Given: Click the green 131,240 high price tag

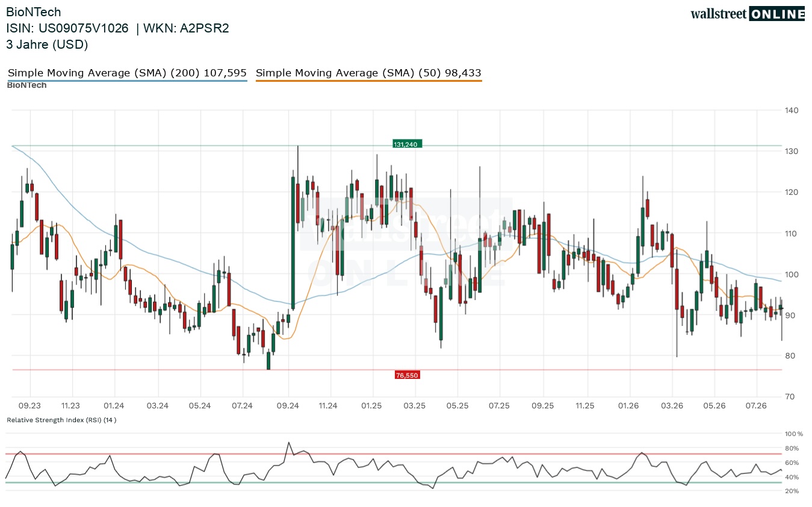Looking at the screenshot, I should click(408, 144).
